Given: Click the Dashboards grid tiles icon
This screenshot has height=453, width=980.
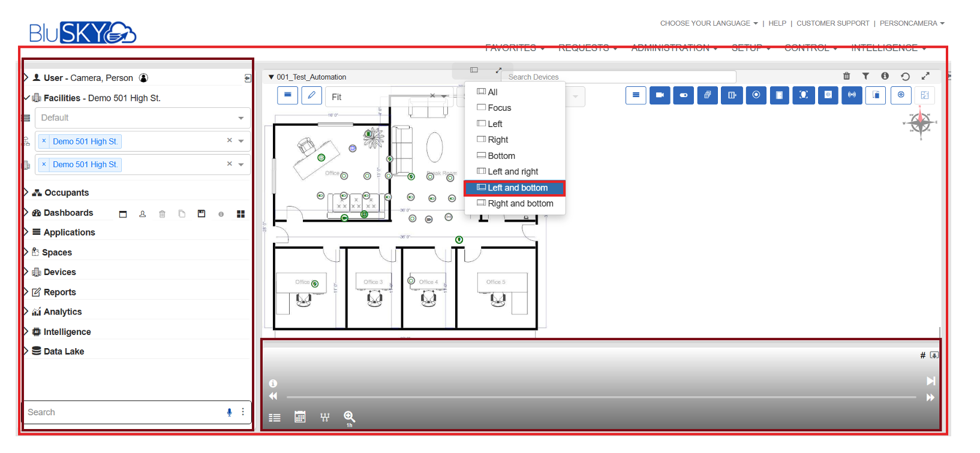Looking at the screenshot, I should pos(241,214).
